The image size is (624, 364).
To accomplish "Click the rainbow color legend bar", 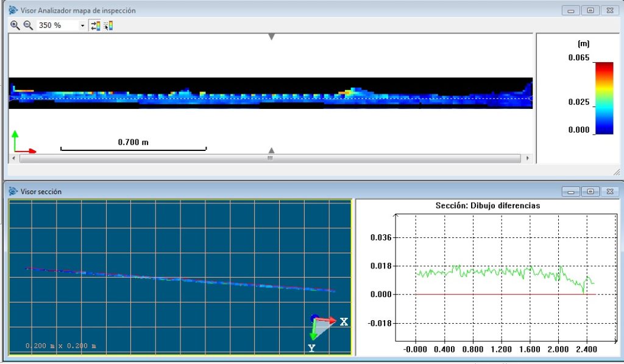I will tap(604, 97).
